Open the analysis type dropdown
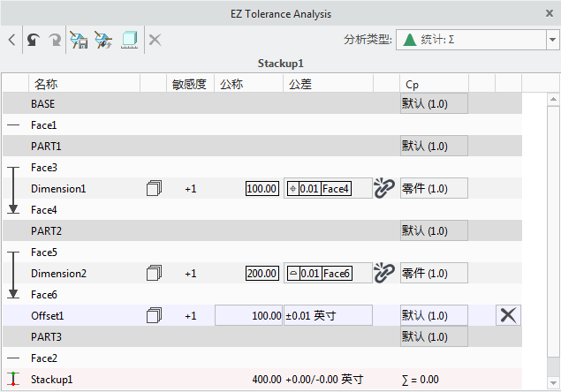561x392 pixels. pos(551,40)
